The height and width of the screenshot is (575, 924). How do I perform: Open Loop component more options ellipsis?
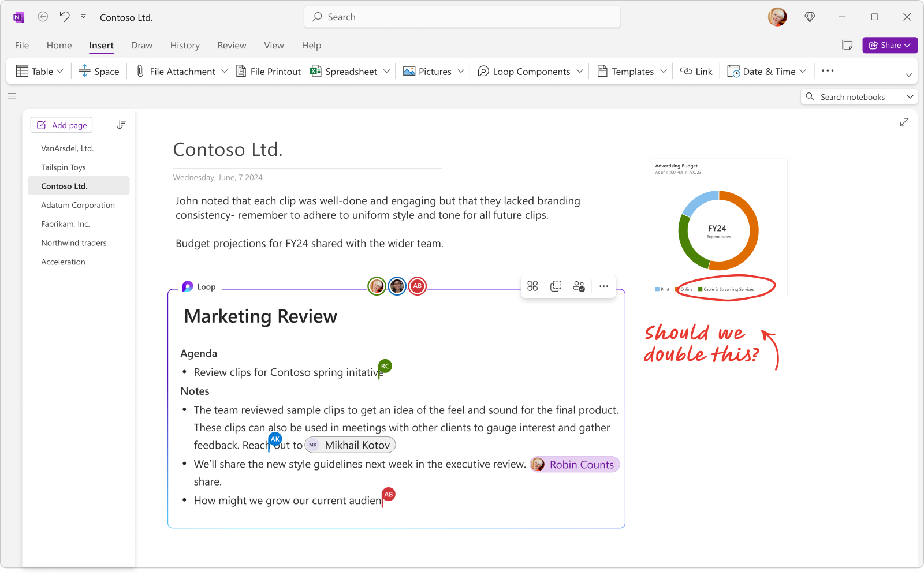click(603, 286)
